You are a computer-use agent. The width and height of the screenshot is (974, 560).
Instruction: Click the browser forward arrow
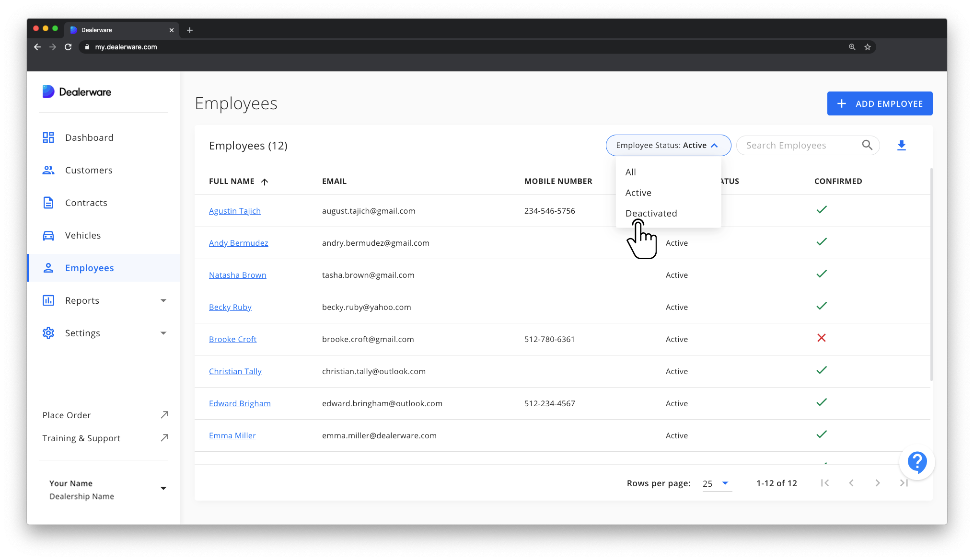[x=53, y=47]
